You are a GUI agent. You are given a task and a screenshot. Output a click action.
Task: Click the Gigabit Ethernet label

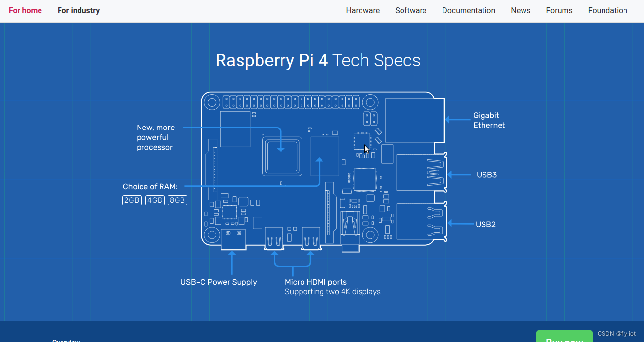coord(489,120)
